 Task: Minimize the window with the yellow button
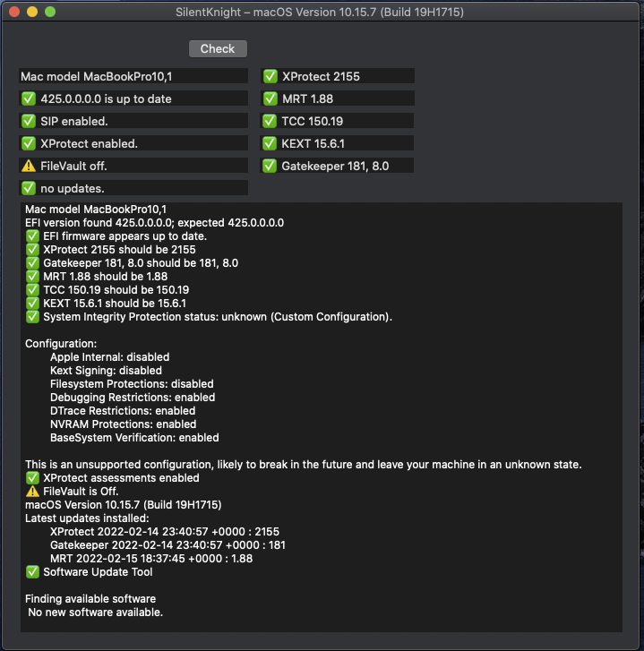pos(32,12)
